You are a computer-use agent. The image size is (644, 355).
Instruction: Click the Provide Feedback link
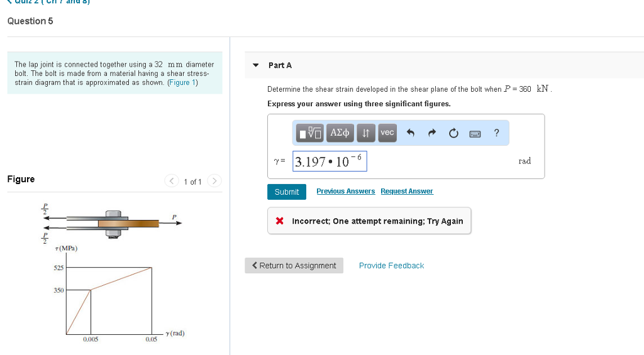[x=391, y=266]
